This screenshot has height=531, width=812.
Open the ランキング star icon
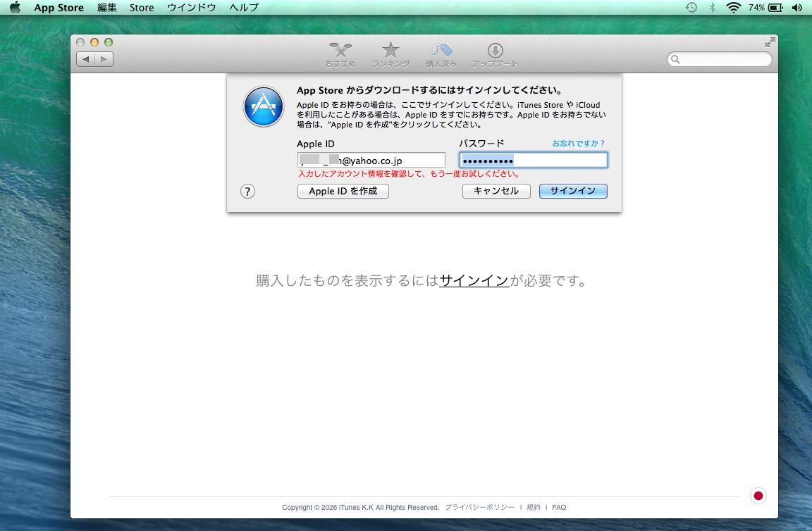point(390,51)
